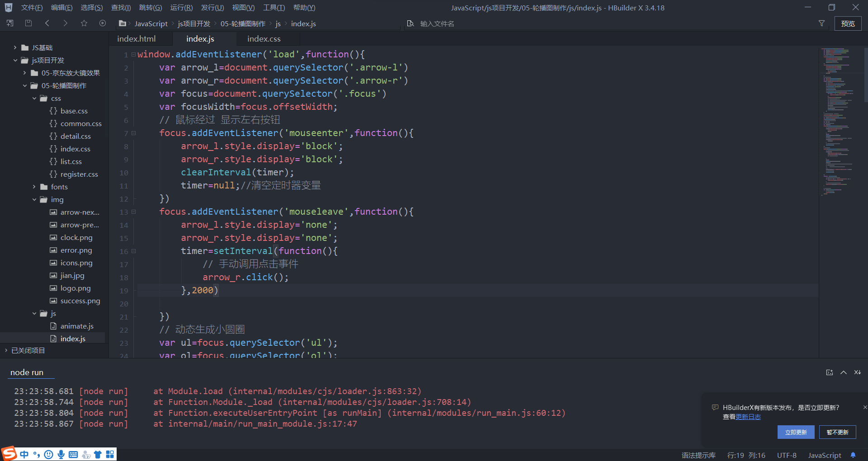Open the filter funnel icon near the search box

(x=822, y=23)
